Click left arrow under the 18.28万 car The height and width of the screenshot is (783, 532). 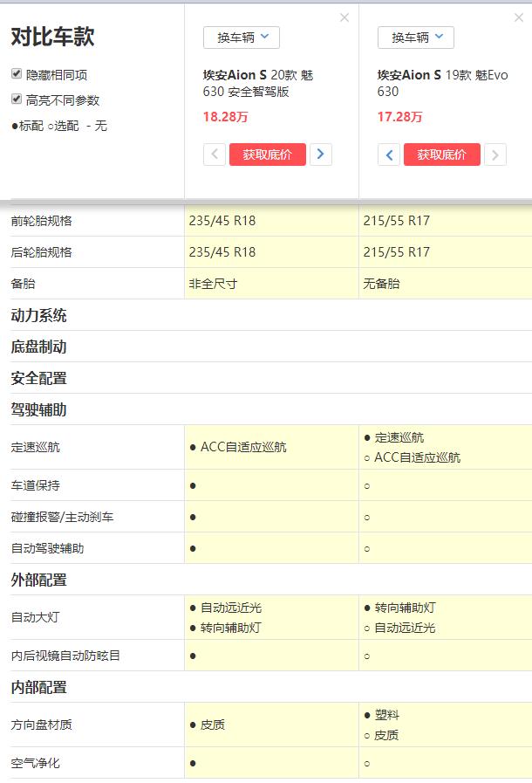[x=215, y=155]
